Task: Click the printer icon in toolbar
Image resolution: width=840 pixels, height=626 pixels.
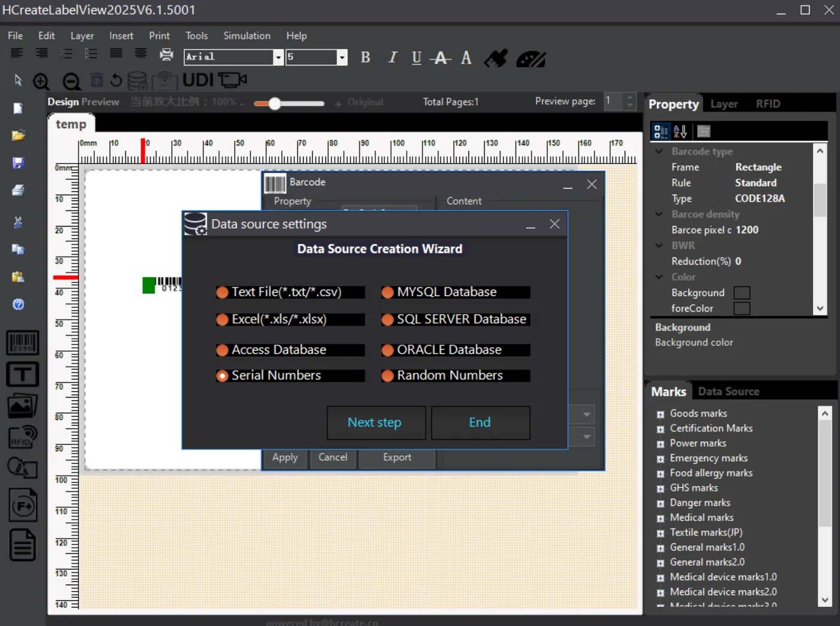Action: pos(166,55)
